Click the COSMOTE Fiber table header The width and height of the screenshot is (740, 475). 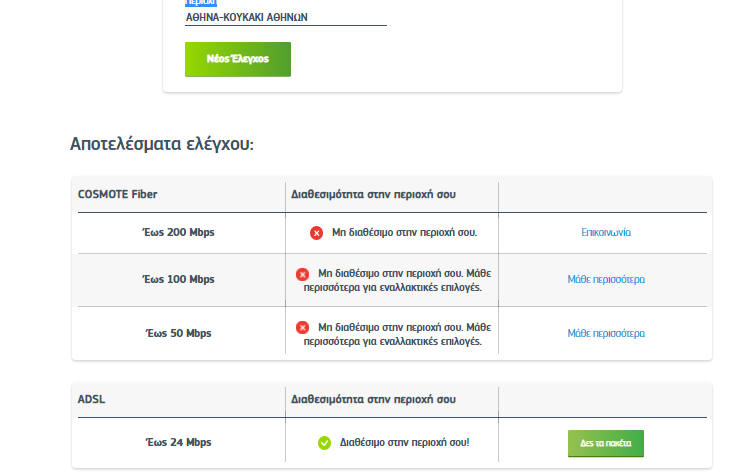[118, 195]
